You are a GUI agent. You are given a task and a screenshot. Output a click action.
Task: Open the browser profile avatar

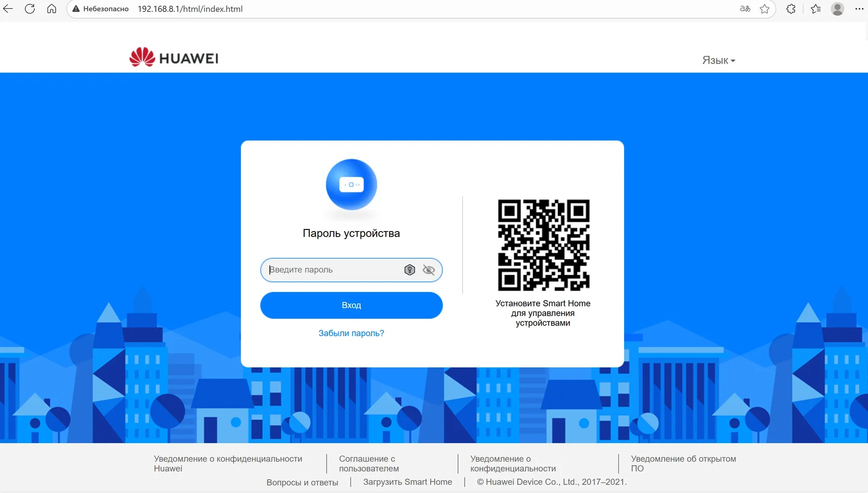(x=838, y=9)
